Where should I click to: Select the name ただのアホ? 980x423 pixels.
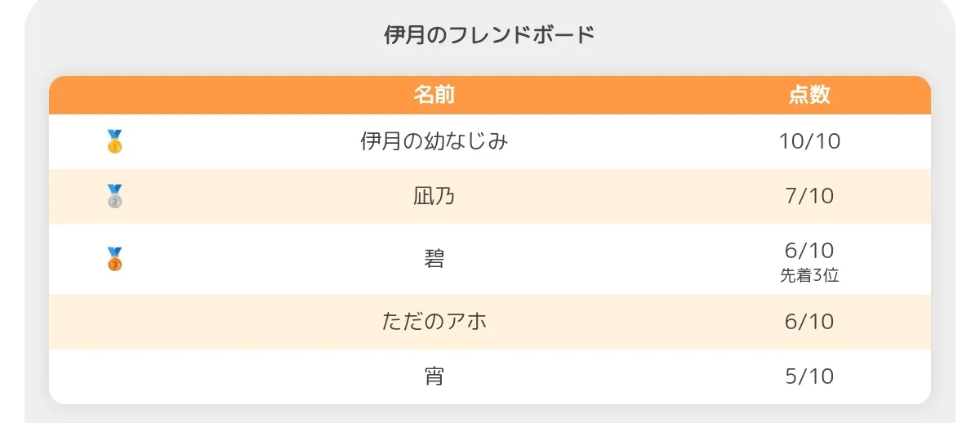coord(434,322)
